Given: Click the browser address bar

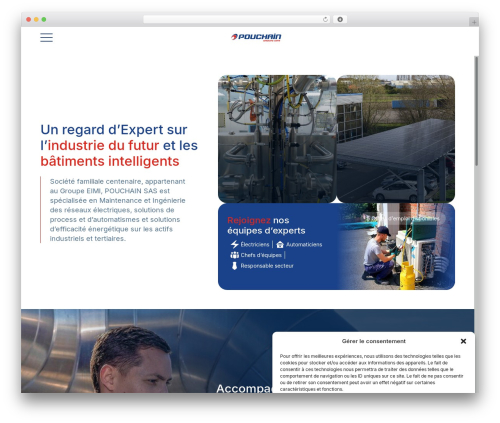Looking at the screenshot, I should (x=237, y=19).
